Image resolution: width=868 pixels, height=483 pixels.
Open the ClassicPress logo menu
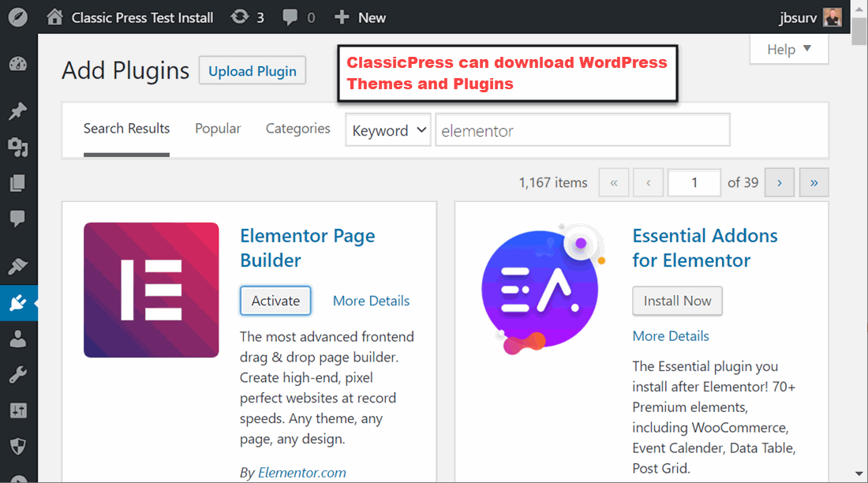click(17, 17)
